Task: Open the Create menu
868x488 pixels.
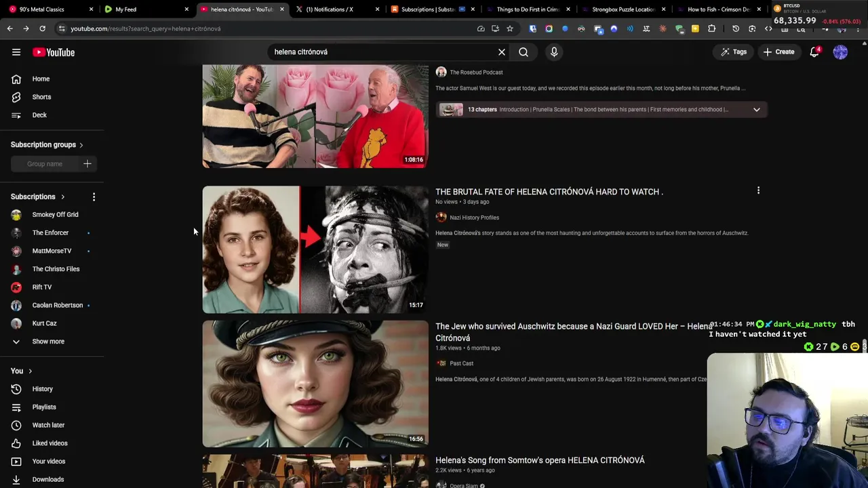Action: pos(778,52)
